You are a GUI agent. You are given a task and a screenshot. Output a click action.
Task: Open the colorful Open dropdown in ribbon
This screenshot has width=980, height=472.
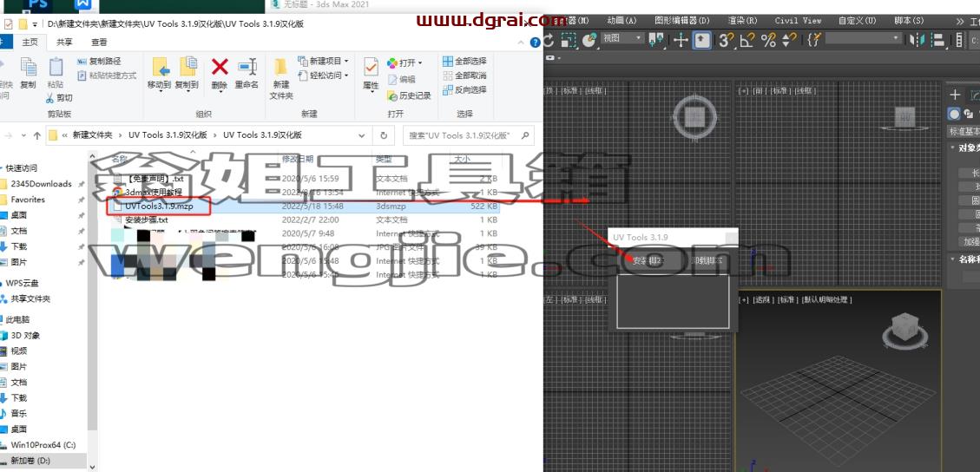[x=404, y=63]
